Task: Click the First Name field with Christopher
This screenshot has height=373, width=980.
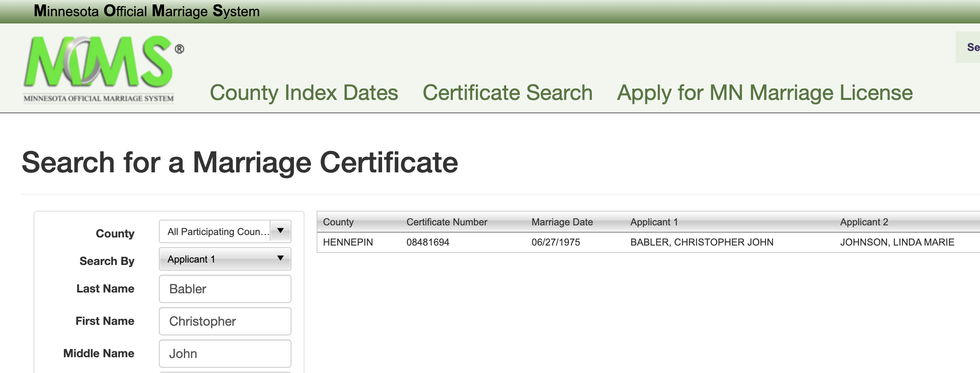Action: [x=225, y=321]
